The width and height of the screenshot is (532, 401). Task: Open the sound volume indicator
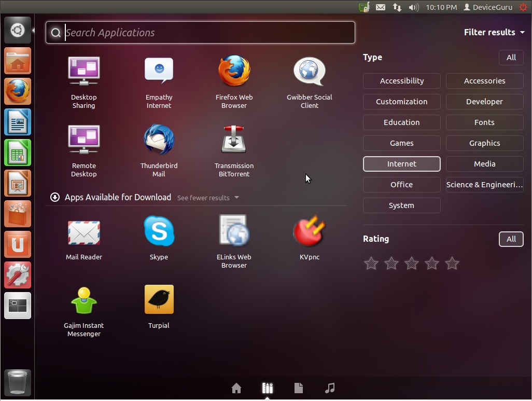coord(414,7)
